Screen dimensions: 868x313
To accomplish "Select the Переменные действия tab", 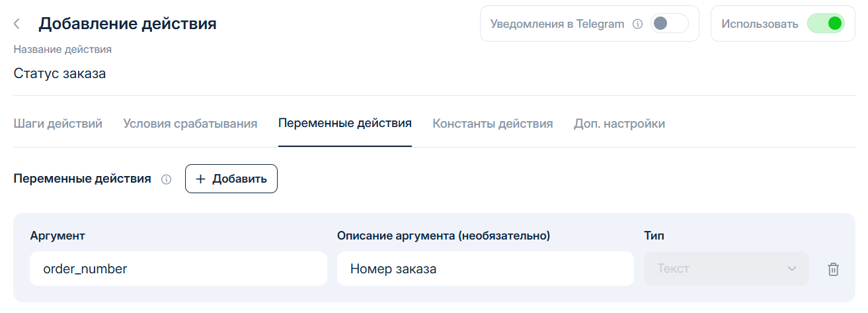I will [x=345, y=124].
